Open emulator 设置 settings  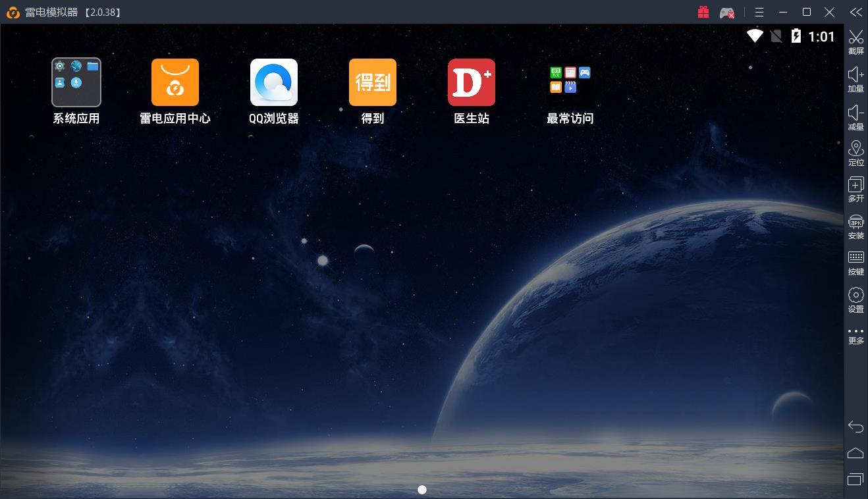(856, 300)
